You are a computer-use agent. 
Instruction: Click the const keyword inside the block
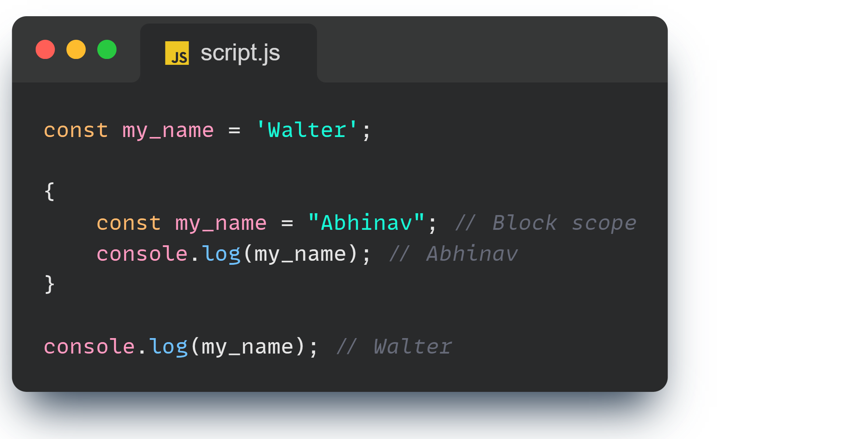point(129,223)
